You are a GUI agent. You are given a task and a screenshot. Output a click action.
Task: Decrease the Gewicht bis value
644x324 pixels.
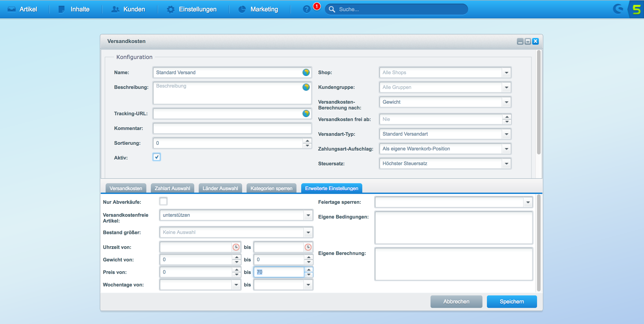click(309, 262)
